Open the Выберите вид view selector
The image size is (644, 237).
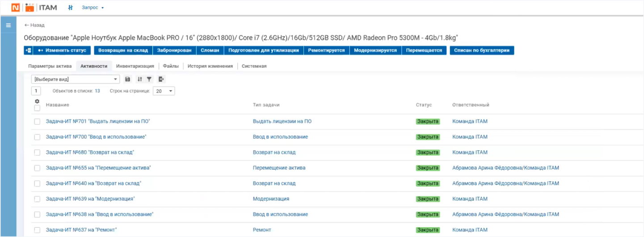coord(76,79)
